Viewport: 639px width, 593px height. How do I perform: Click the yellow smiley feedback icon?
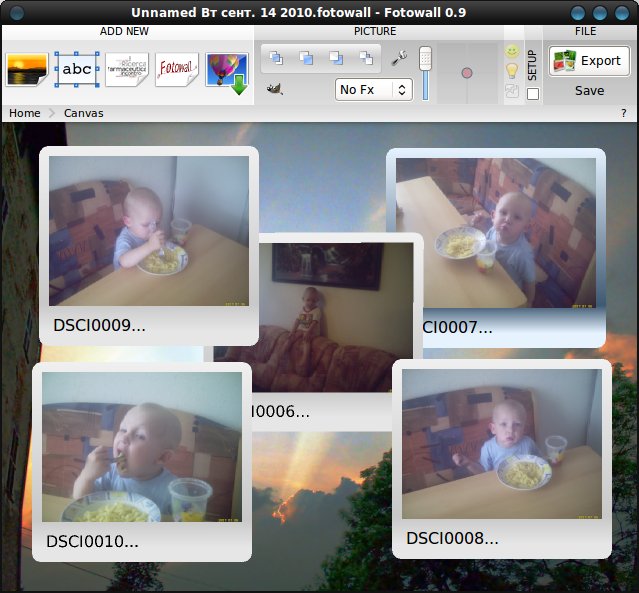click(512, 51)
